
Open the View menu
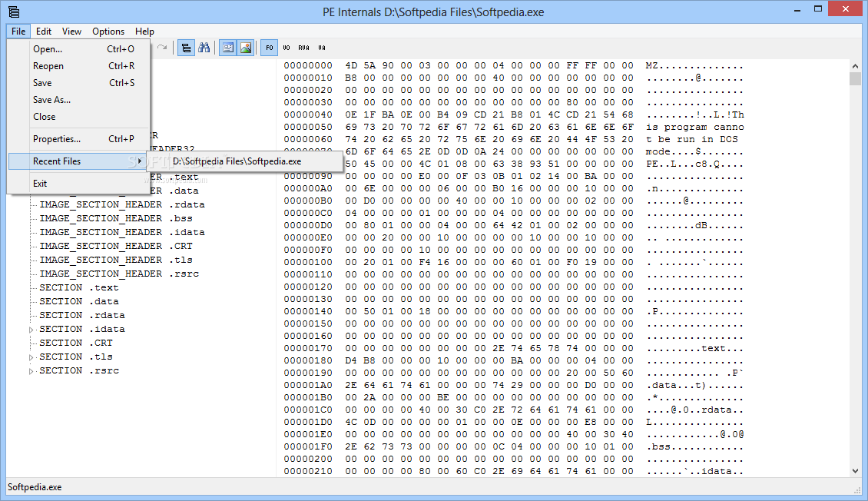point(71,31)
